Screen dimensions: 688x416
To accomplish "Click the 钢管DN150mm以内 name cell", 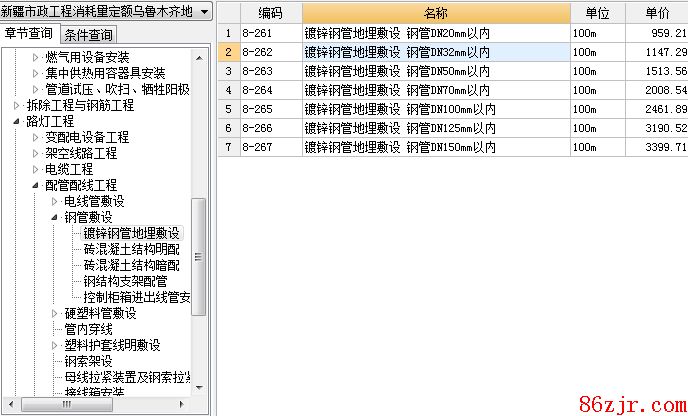I will coord(400,147).
